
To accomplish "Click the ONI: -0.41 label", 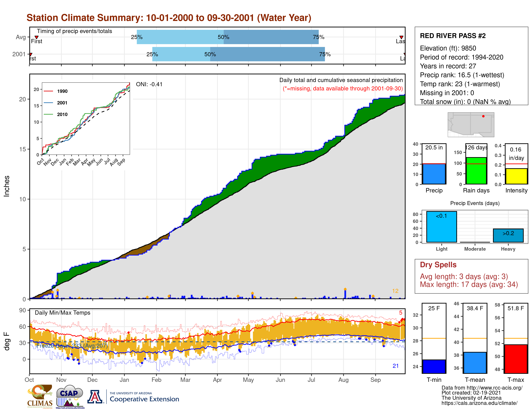I will pyautogui.click(x=149, y=84).
